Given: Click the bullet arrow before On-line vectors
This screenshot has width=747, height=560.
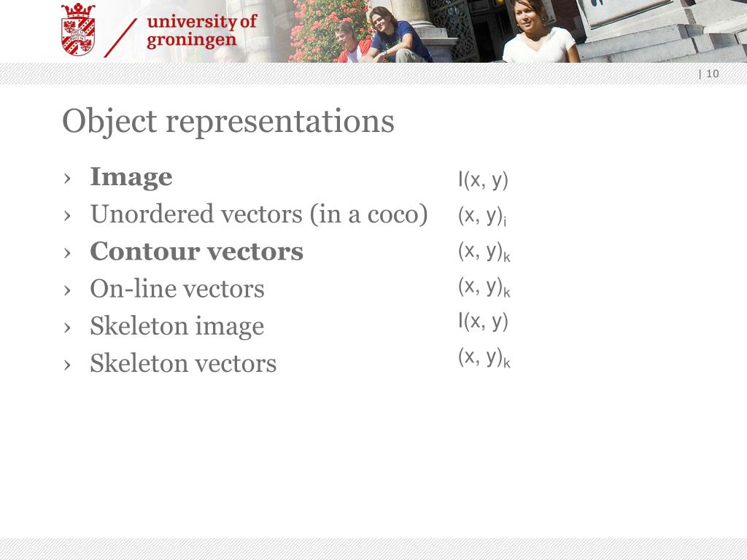Looking at the screenshot, I should point(67,290).
